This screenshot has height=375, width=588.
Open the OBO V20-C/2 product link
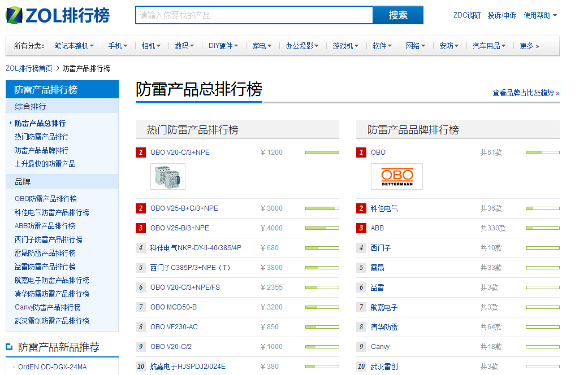[x=171, y=347]
